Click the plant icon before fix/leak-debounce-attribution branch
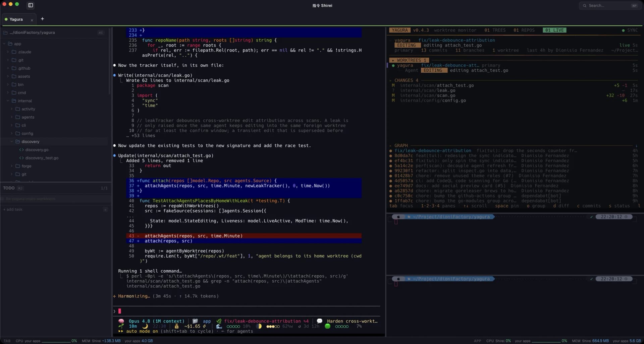Screen dimensions: 644x344 [219, 321]
